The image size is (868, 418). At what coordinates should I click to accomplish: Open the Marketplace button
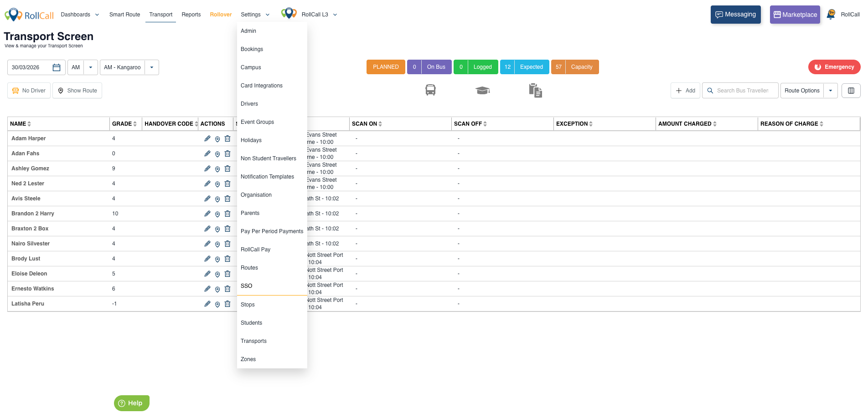coord(795,15)
